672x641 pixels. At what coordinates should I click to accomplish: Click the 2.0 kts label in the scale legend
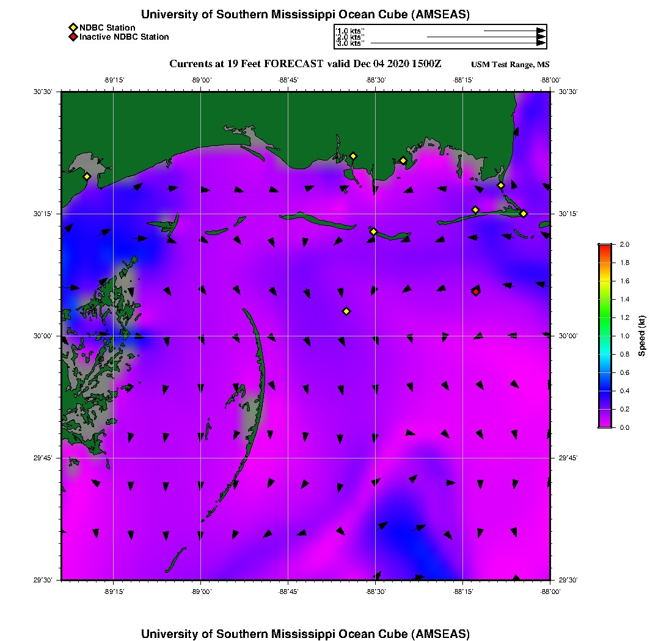click(351, 37)
